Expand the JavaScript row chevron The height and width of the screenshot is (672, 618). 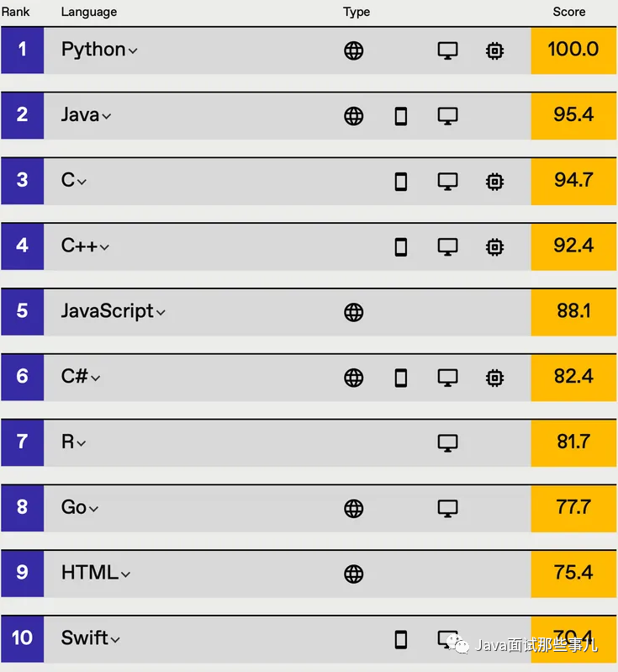click(161, 313)
